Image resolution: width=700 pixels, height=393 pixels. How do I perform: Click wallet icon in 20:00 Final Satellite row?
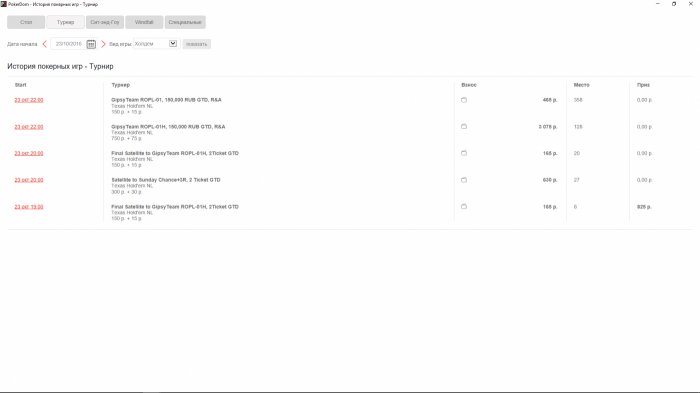pos(464,153)
